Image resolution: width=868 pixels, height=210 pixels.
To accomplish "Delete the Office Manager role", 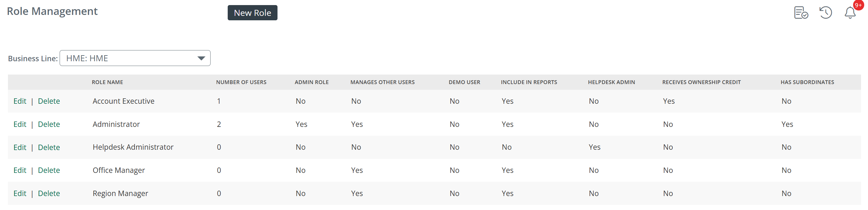I will [49, 170].
